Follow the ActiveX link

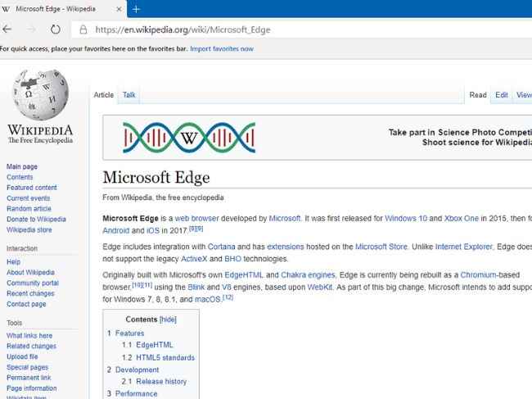point(194,259)
